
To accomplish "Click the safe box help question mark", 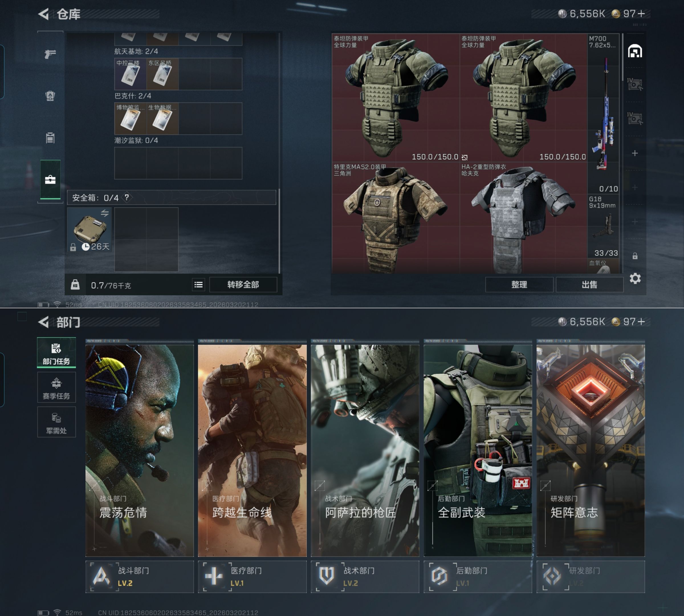I will click(x=127, y=197).
